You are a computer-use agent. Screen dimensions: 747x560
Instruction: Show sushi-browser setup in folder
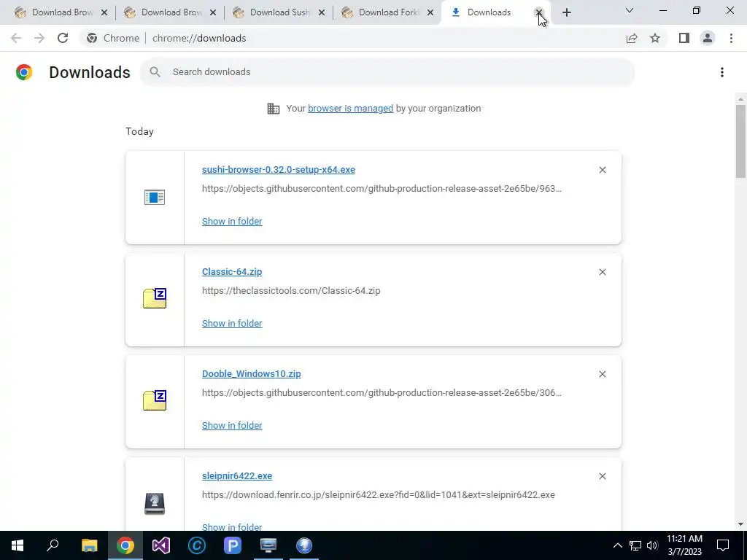232,222
